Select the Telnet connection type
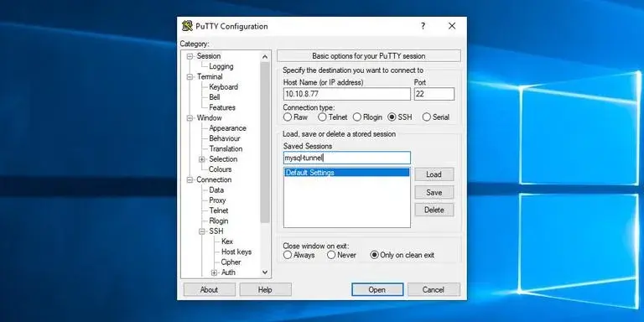644x322 pixels. coord(322,117)
